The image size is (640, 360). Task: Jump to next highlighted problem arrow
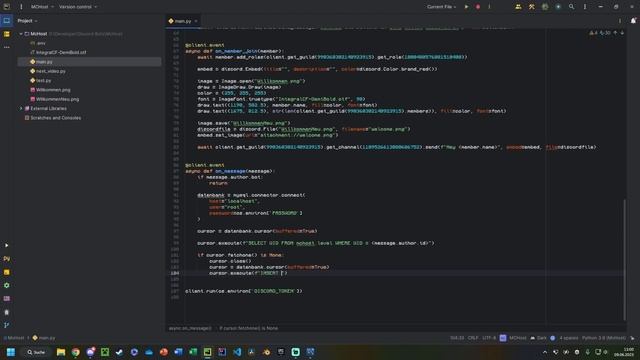pos(622,33)
